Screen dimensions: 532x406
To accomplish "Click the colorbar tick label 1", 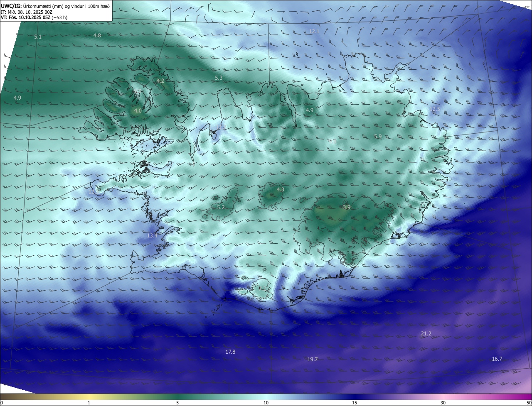I will click(x=89, y=403).
